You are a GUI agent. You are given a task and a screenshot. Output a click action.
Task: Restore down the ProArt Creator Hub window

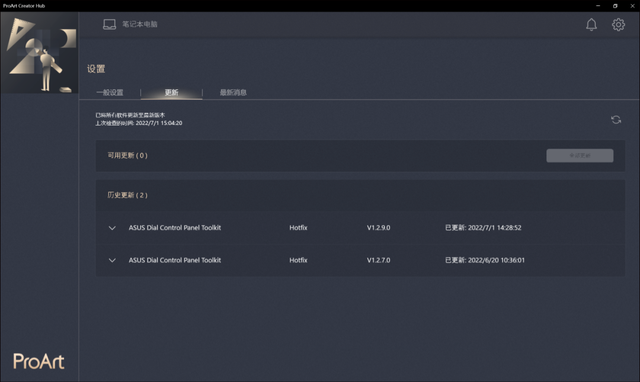pyautogui.click(x=615, y=6)
